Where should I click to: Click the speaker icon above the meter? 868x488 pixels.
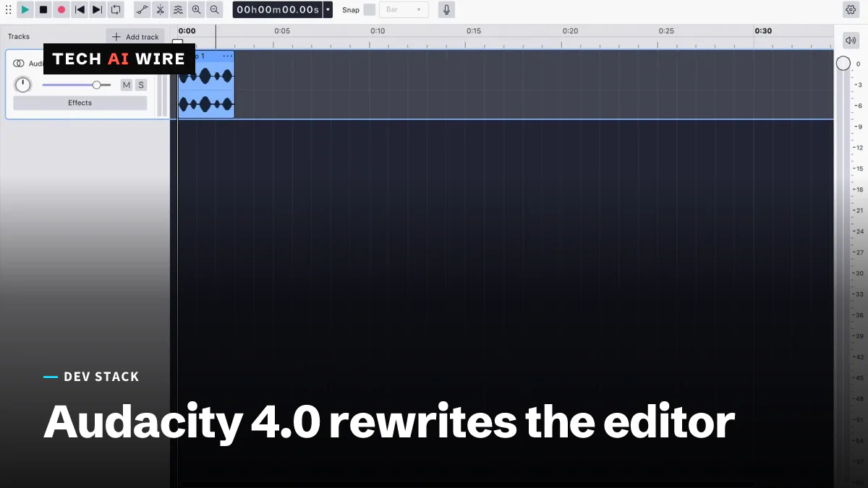(x=851, y=40)
